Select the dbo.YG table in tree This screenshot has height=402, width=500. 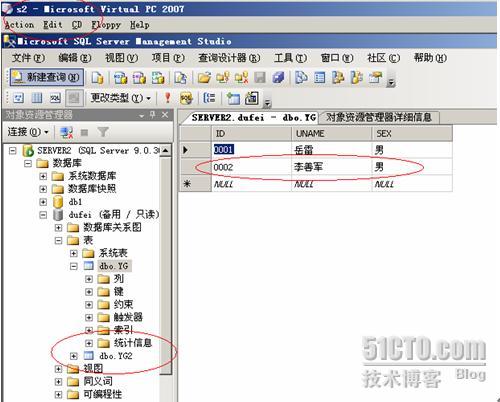(x=114, y=266)
